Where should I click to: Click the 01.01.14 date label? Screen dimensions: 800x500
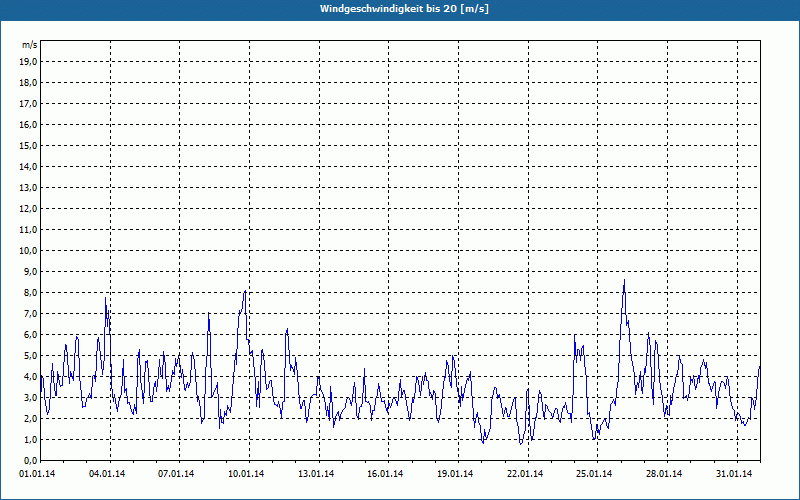[x=37, y=474]
